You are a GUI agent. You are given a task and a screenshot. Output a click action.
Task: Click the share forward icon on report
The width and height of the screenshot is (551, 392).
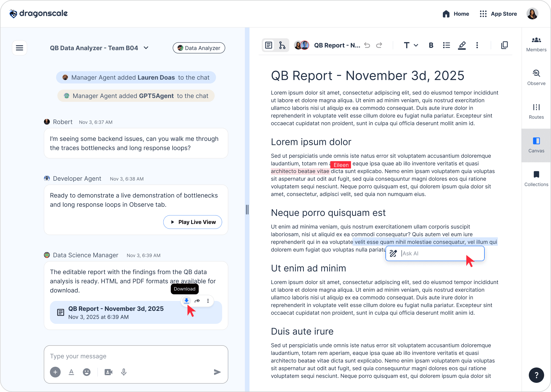[x=197, y=301]
